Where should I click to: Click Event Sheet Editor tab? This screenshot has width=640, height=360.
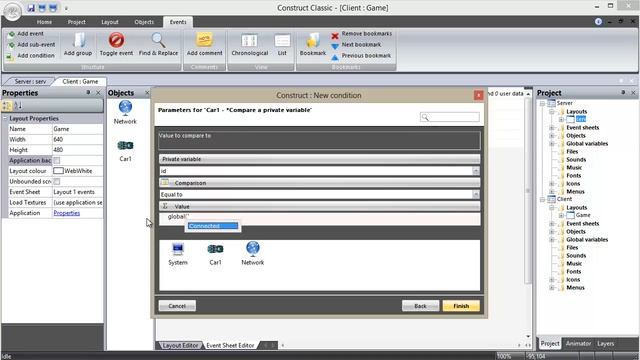coord(230,345)
